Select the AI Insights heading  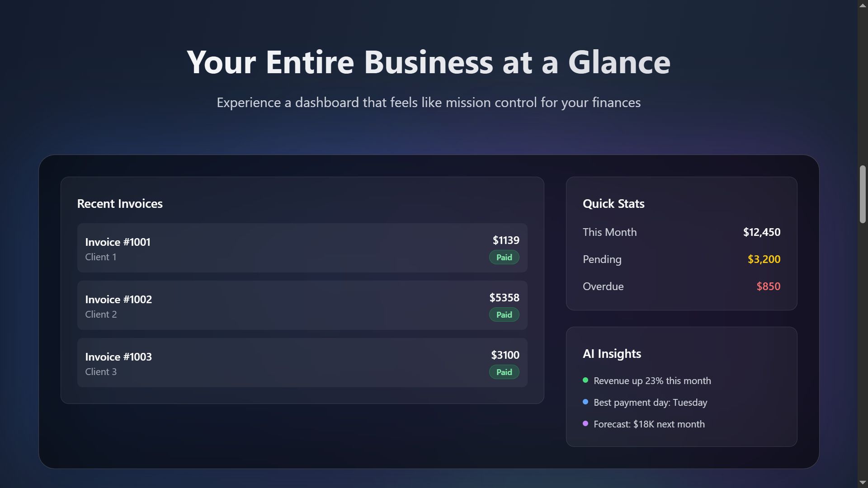click(x=612, y=354)
